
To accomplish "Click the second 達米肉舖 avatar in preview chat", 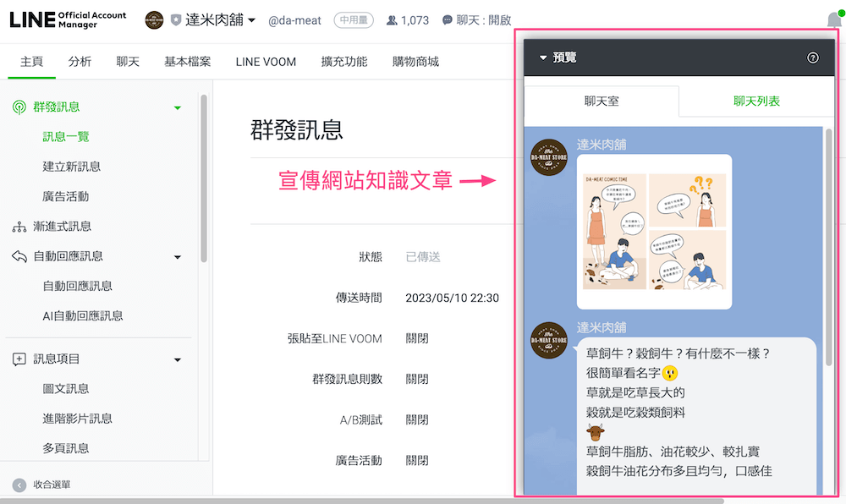I will (549, 341).
